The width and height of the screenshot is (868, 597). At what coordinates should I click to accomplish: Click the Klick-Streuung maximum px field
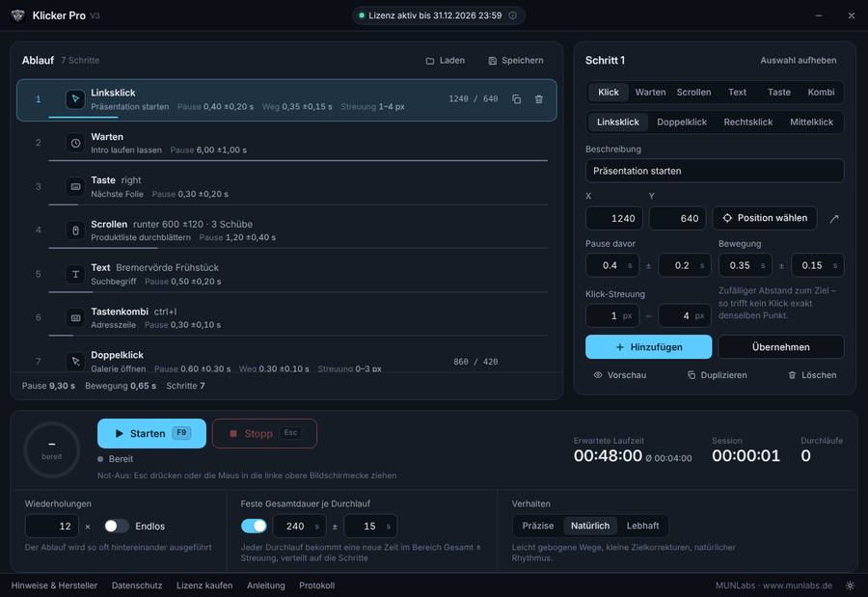(684, 315)
